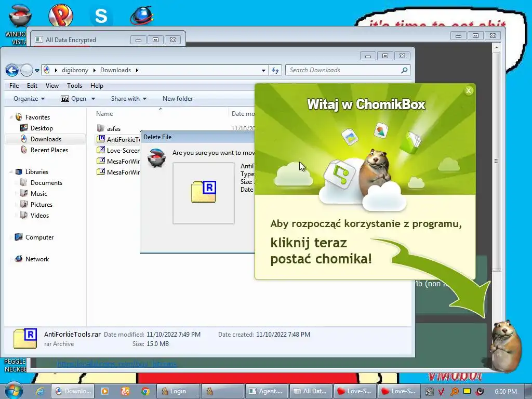The width and height of the screenshot is (532, 399).
Task: Click the Explorer Forward arrow button
Action: pyautogui.click(x=26, y=70)
